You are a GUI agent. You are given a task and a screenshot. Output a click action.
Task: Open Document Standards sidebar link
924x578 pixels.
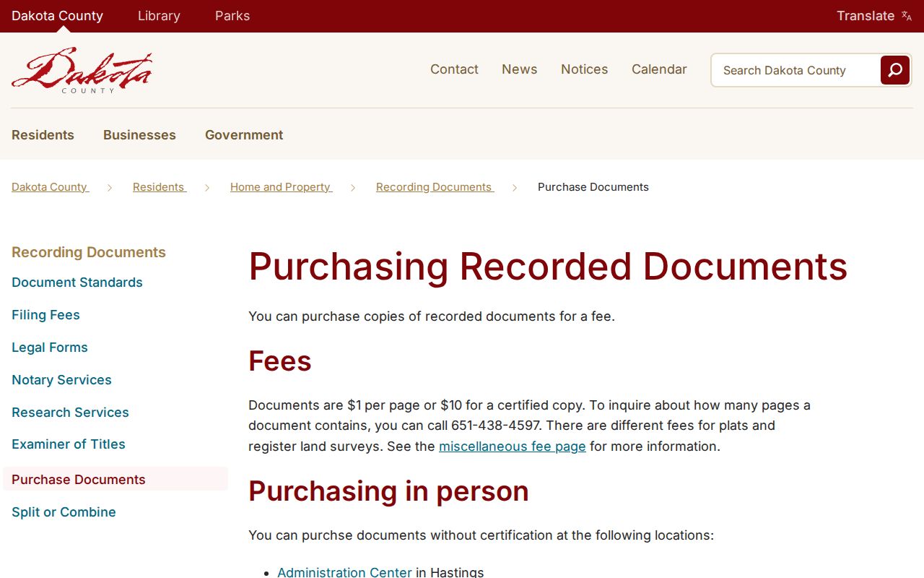pyautogui.click(x=77, y=282)
